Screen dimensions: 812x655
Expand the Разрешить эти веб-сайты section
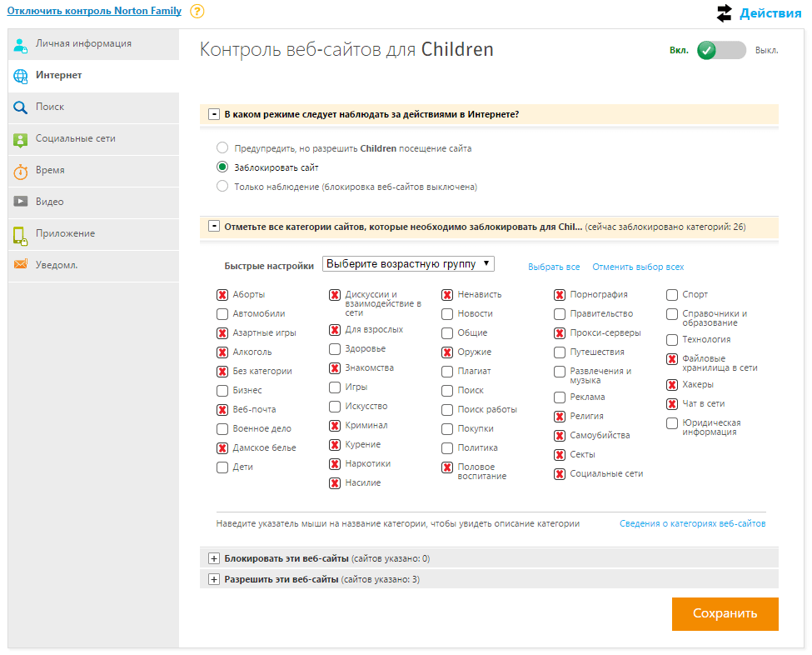click(215, 579)
